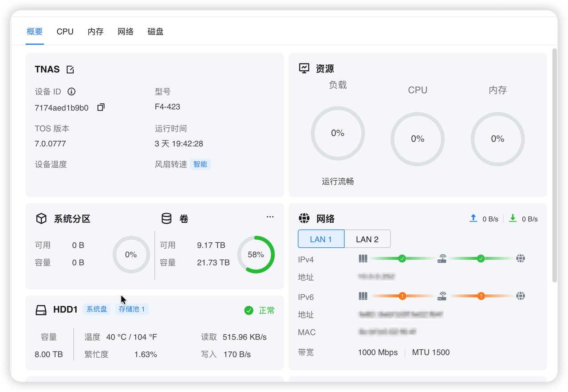Click the TOS version 7.0.0777

[x=50, y=144]
